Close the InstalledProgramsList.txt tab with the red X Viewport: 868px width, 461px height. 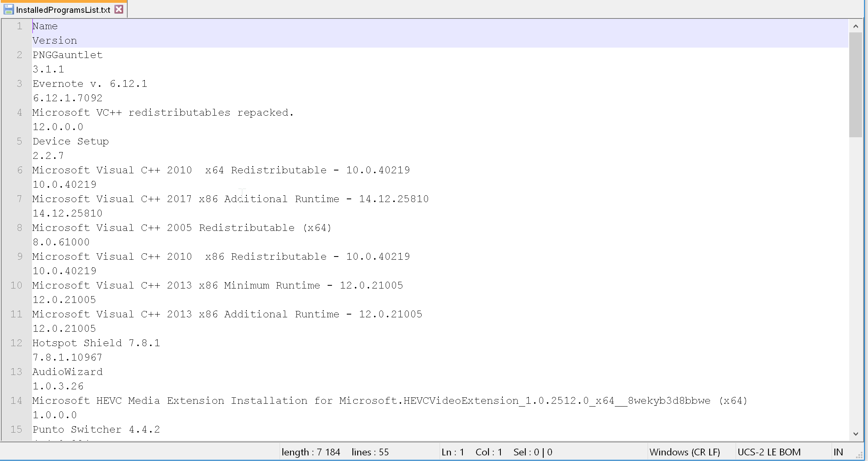coord(119,9)
